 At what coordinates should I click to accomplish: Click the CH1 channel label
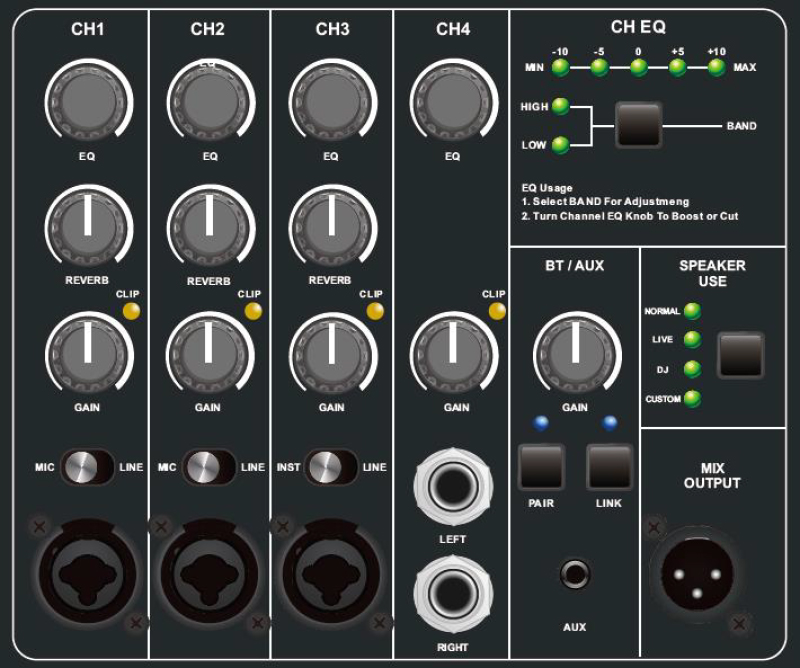(x=88, y=29)
